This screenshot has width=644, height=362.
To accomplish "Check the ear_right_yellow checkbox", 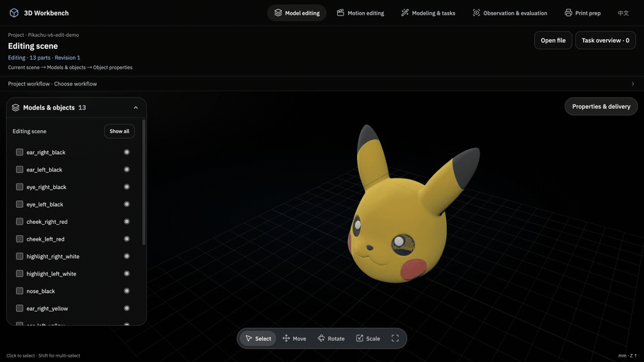I will coord(19,308).
